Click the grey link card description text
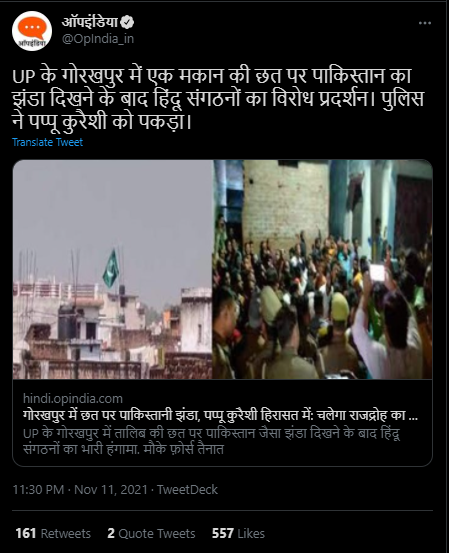Viewport: 449px width, 553px height. click(x=212, y=441)
